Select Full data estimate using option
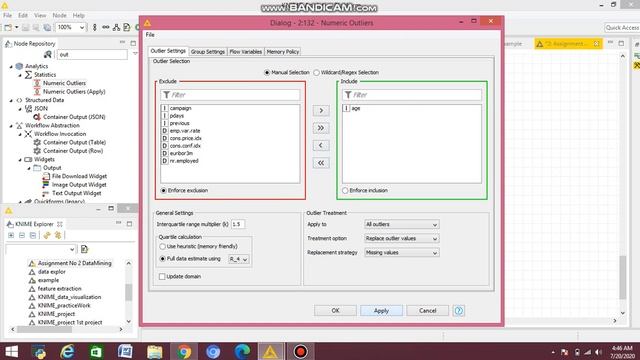Image resolution: width=640 pixels, height=360 pixels. click(x=162, y=259)
